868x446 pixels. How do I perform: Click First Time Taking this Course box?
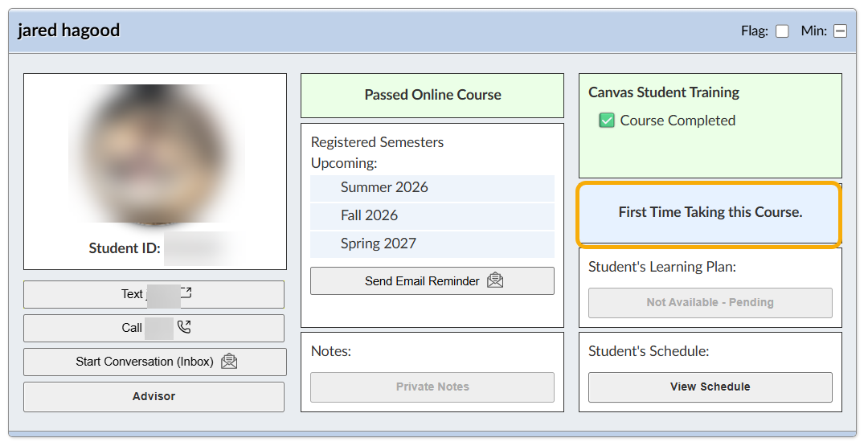click(710, 213)
